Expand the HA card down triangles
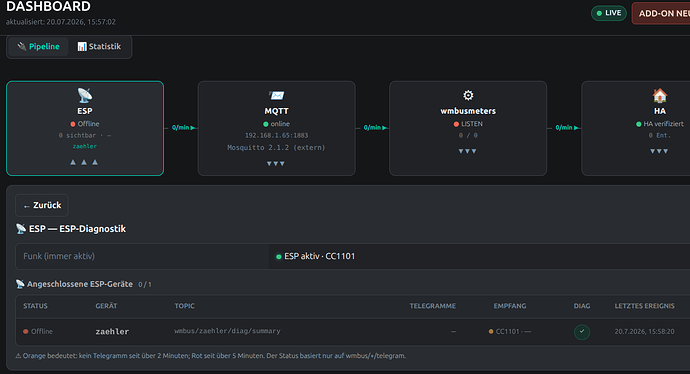This screenshot has width=690, height=374. [659, 151]
